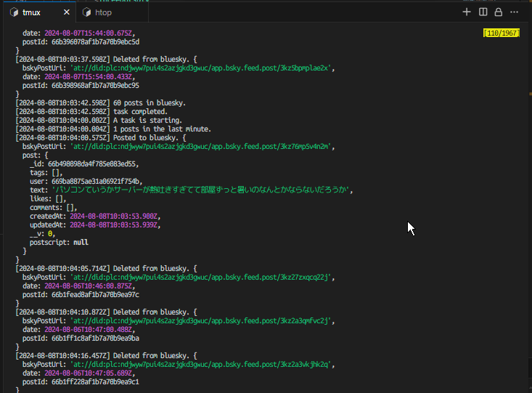Click the 'post: {' line

36,155
